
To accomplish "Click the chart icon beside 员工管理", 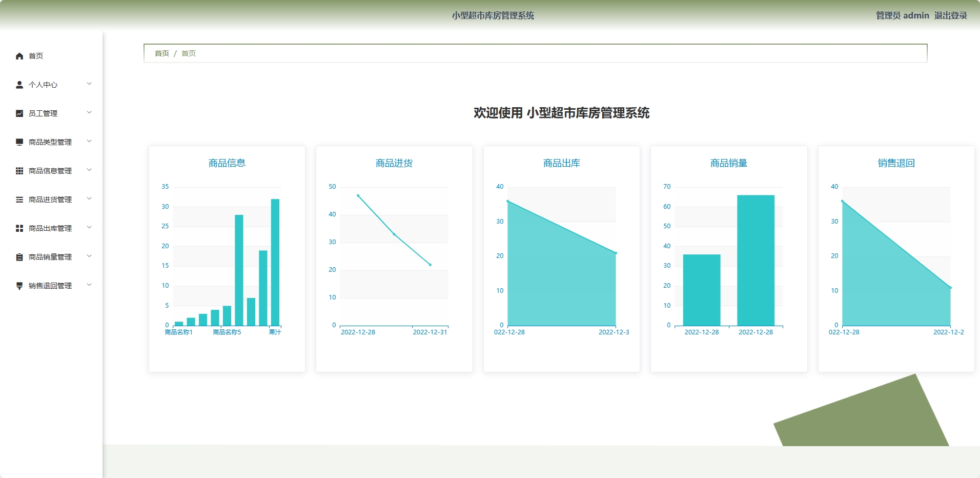I will (x=19, y=113).
